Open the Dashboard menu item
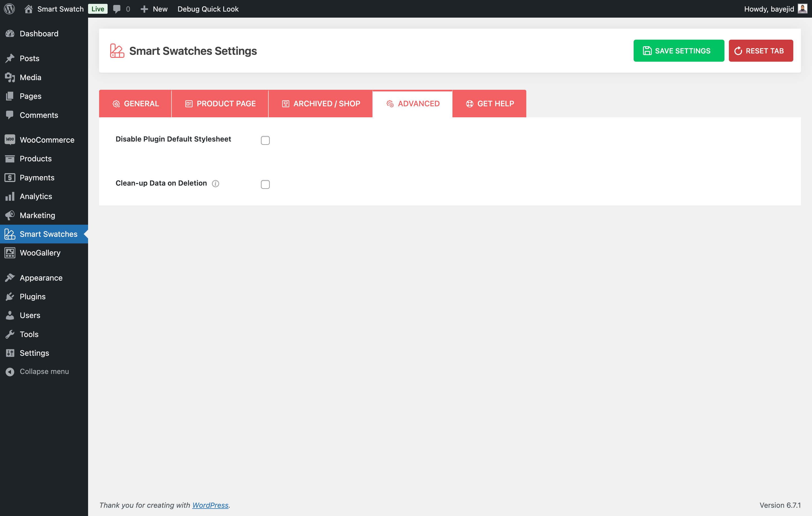 [x=44, y=34]
